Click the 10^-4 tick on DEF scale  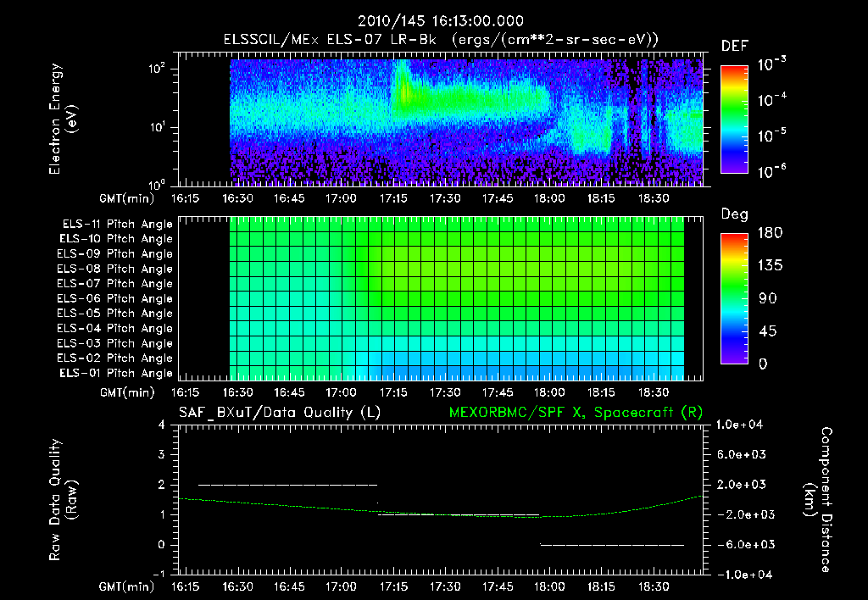click(772, 100)
